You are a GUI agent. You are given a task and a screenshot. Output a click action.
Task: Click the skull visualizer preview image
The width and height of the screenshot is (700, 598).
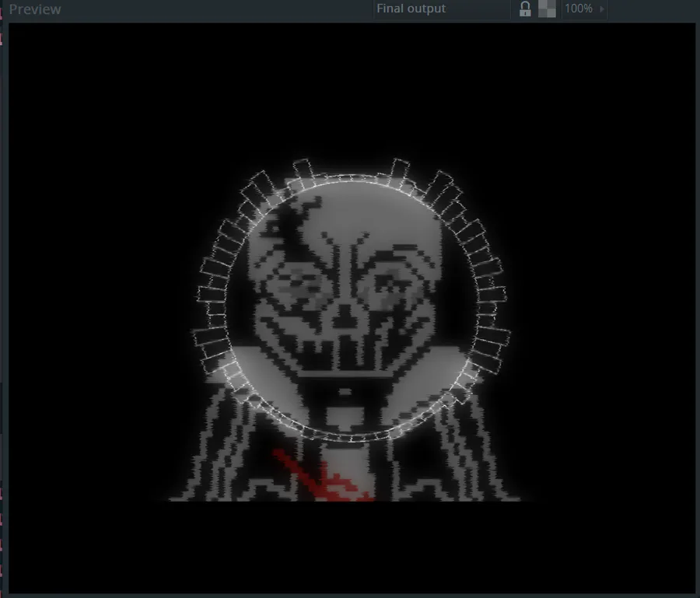[x=352, y=308]
